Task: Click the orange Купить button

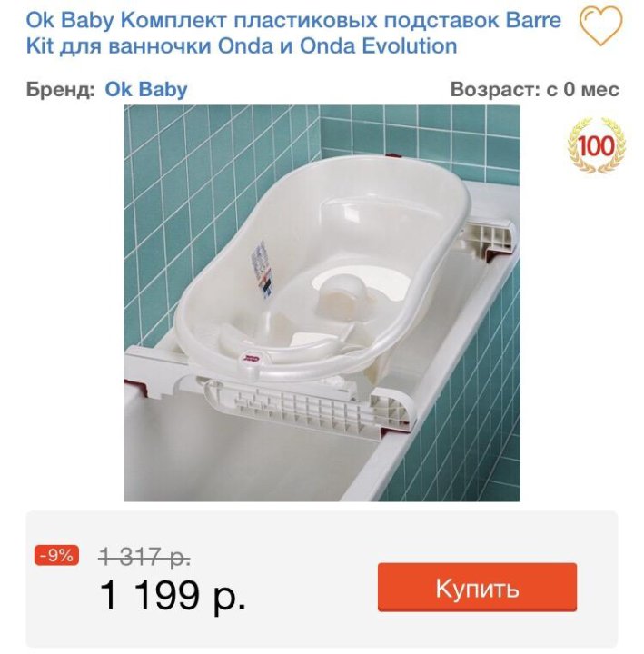Action: [477, 588]
